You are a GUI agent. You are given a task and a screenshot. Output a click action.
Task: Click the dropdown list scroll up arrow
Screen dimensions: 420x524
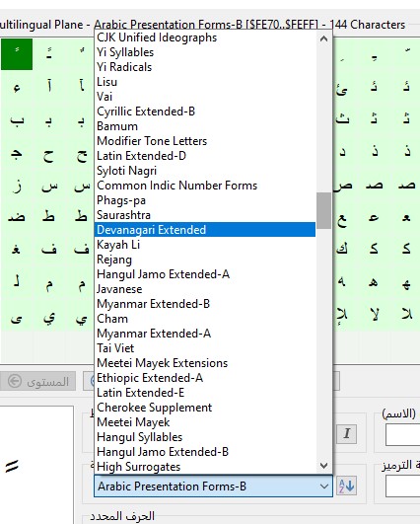[x=323, y=38]
